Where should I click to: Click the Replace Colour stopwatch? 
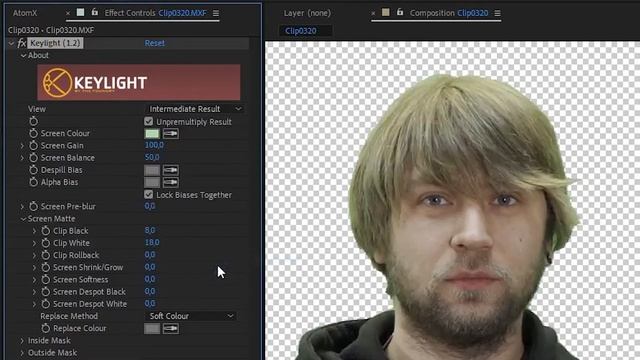tap(46, 329)
